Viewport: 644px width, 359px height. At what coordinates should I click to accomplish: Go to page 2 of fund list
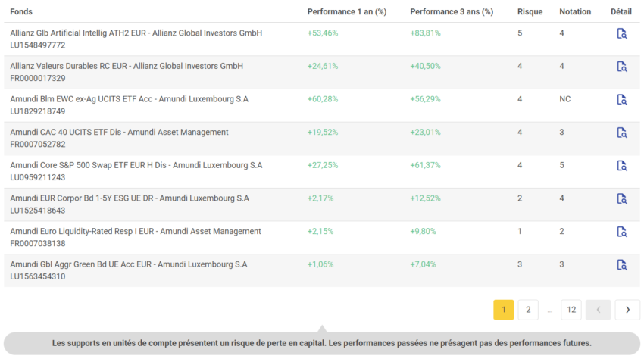(x=527, y=310)
